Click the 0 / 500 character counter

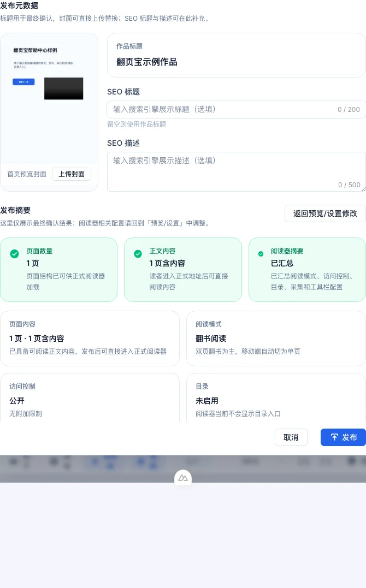click(x=349, y=185)
